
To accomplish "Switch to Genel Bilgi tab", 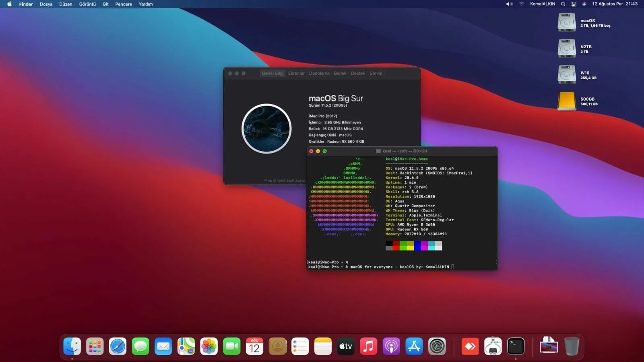I will pos(272,73).
